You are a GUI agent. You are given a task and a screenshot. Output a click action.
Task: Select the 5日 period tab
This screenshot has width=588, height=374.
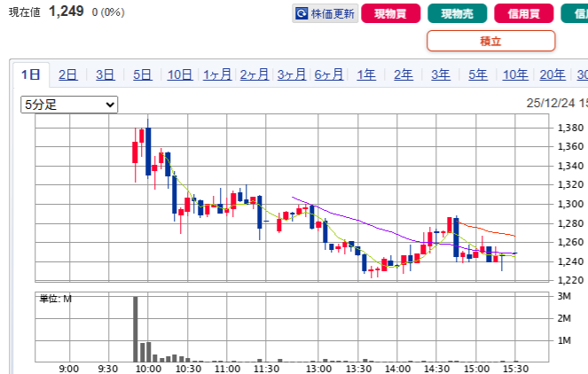point(142,74)
